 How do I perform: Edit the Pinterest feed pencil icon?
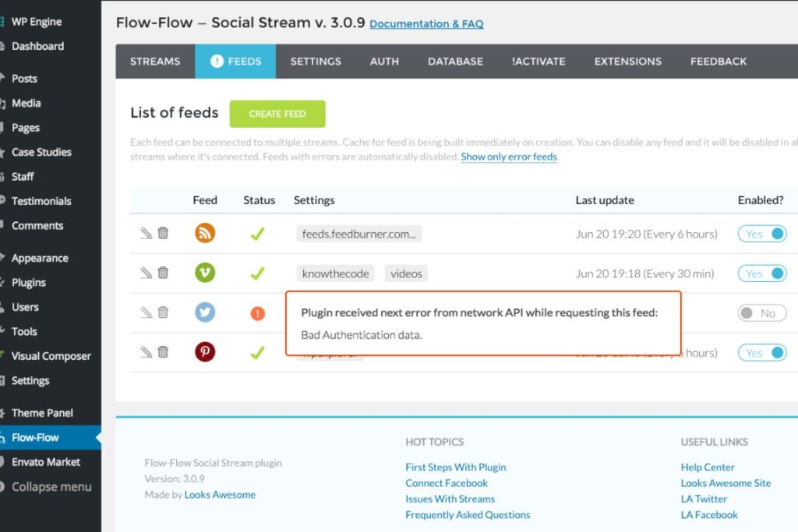click(146, 352)
